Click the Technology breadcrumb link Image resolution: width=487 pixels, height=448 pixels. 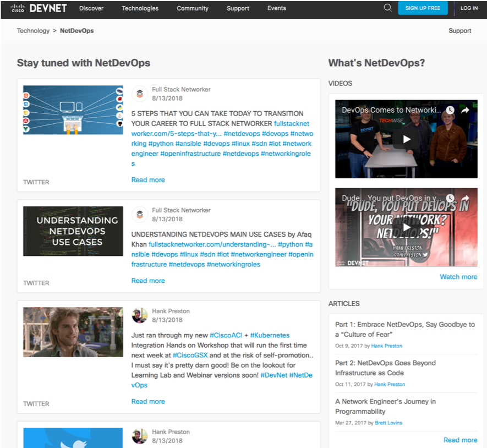[33, 30]
